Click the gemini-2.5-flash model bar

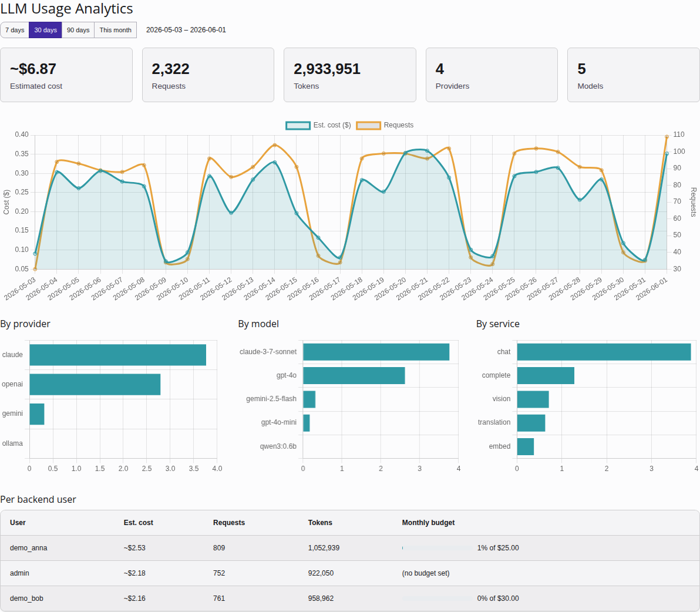(x=309, y=399)
